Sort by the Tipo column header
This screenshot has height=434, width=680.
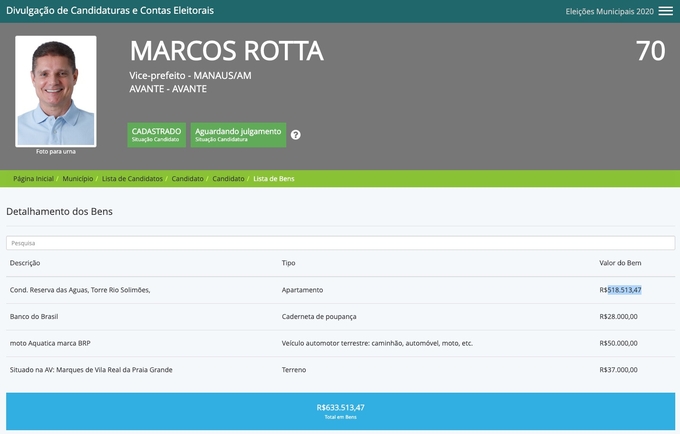tap(289, 263)
